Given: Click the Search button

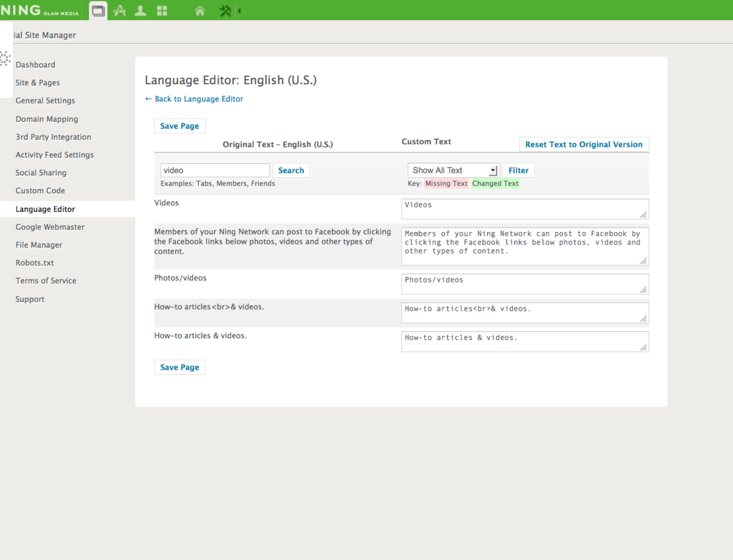Looking at the screenshot, I should [291, 170].
